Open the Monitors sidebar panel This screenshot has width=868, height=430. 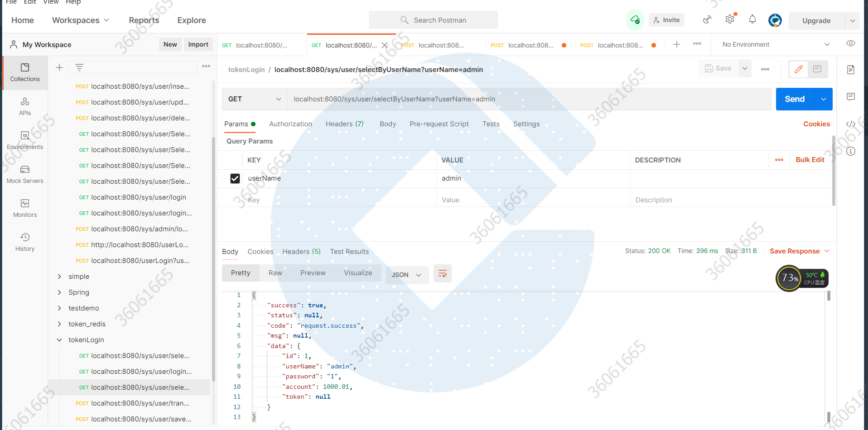point(25,208)
